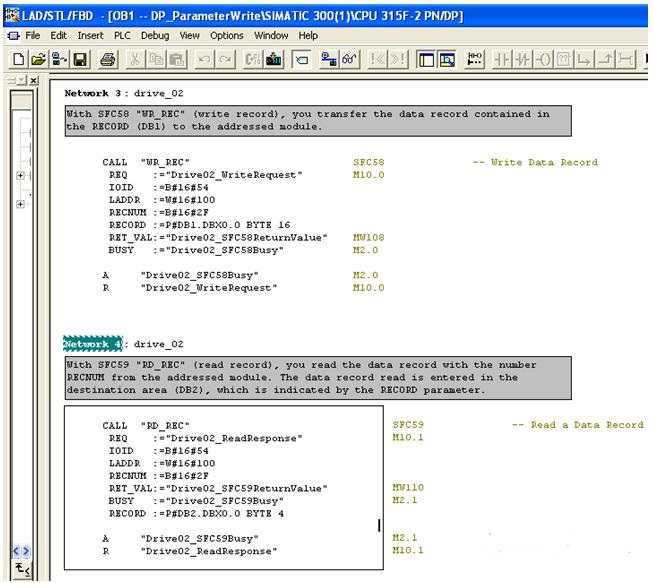The width and height of the screenshot is (653, 583).
Task: Insert a normally closed contact icon
Action: point(523,60)
